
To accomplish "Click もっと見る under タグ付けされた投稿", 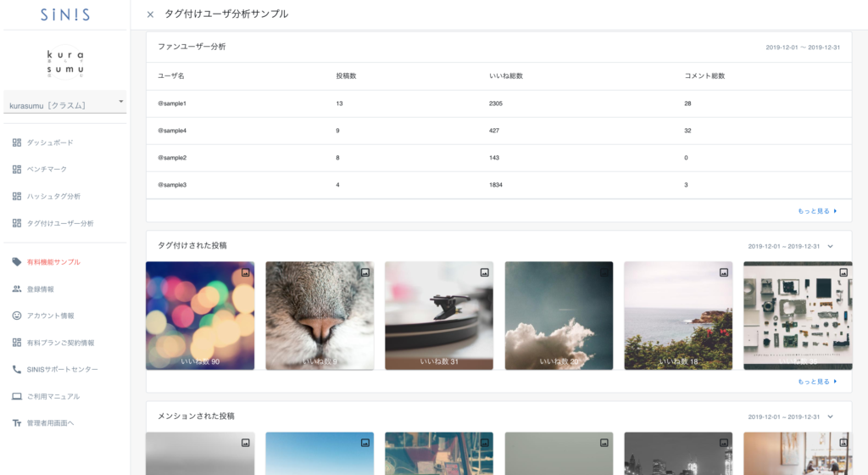I will [x=817, y=382].
